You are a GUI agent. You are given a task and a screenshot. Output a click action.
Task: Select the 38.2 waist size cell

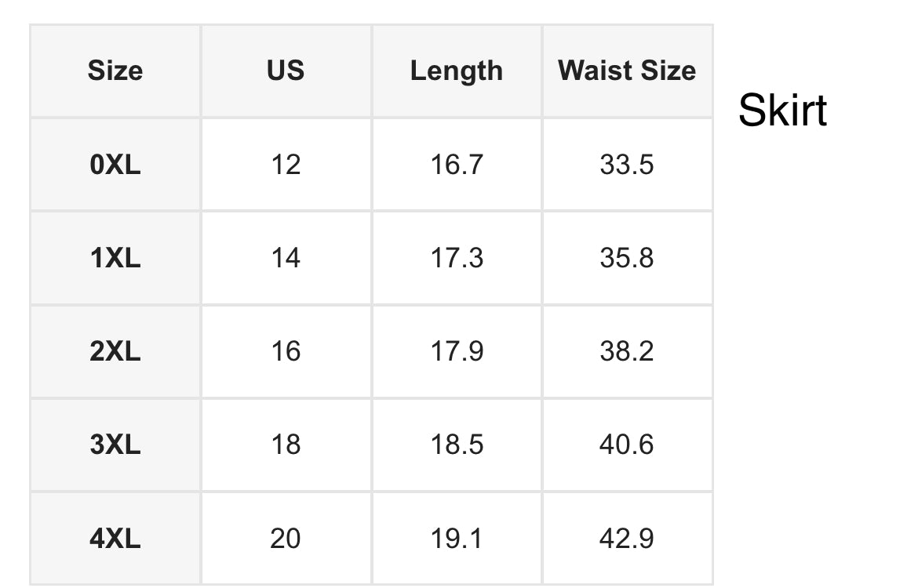pos(627,351)
